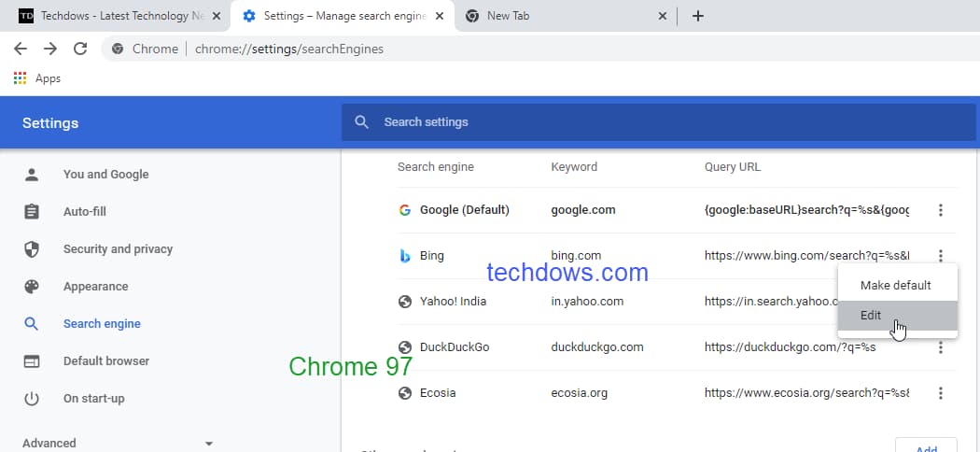The image size is (980, 452).
Task: Switch to the Techdows tab
Action: [115, 16]
